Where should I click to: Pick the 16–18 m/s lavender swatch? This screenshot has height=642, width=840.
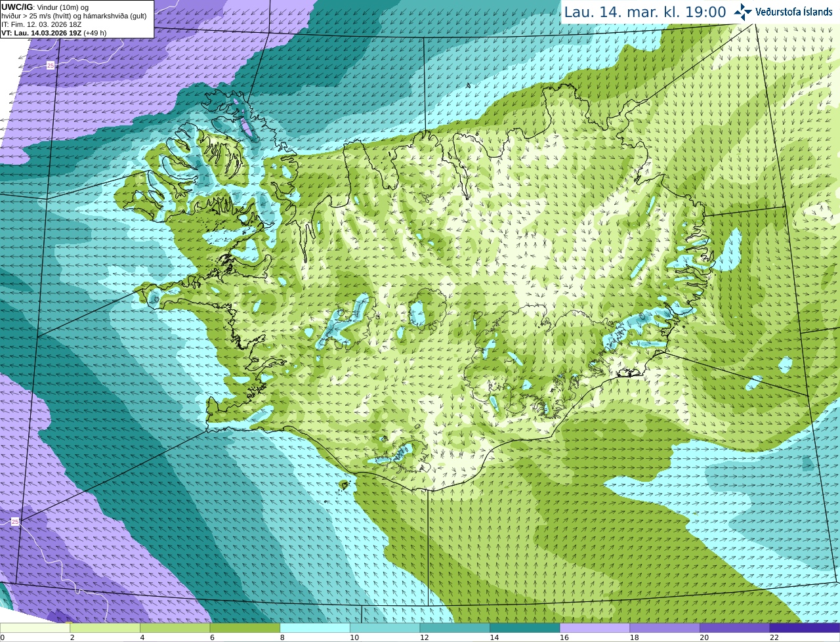coord(595,628)
